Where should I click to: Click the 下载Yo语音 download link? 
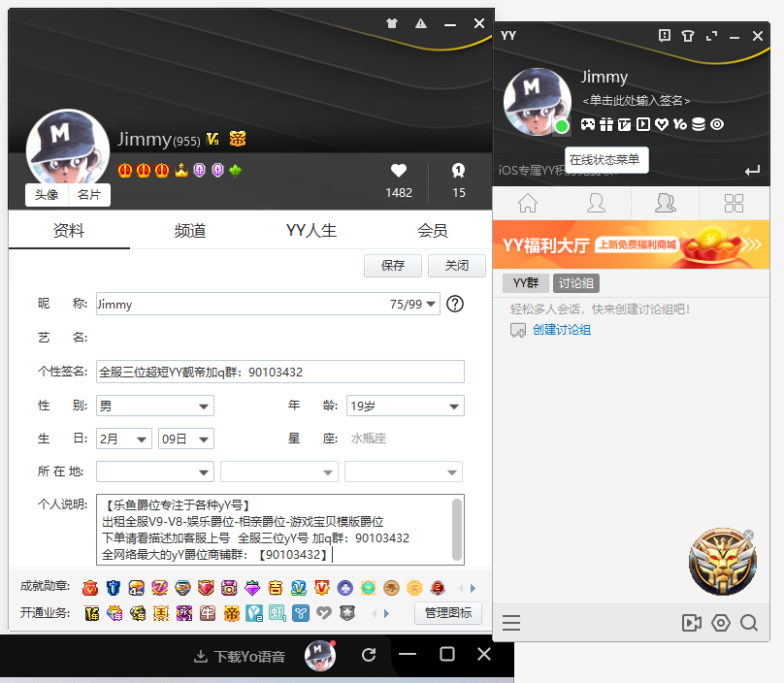pyautogui.click(x=240, y=657)
